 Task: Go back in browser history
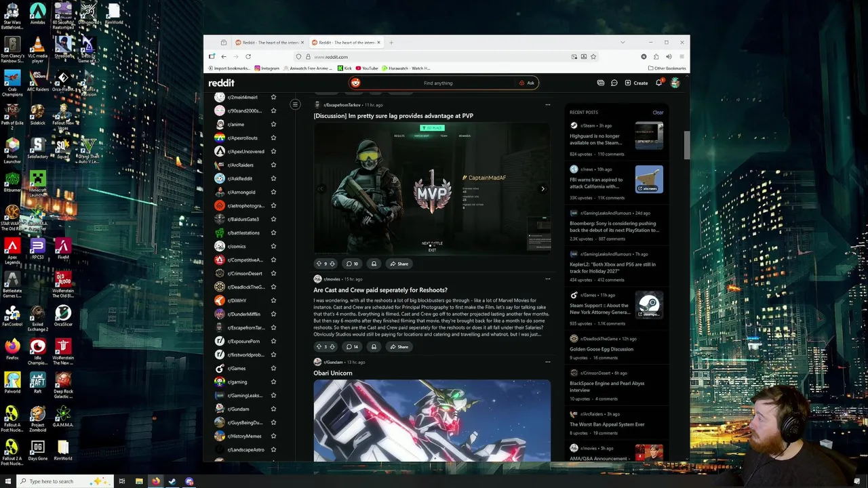pos(224,57)
